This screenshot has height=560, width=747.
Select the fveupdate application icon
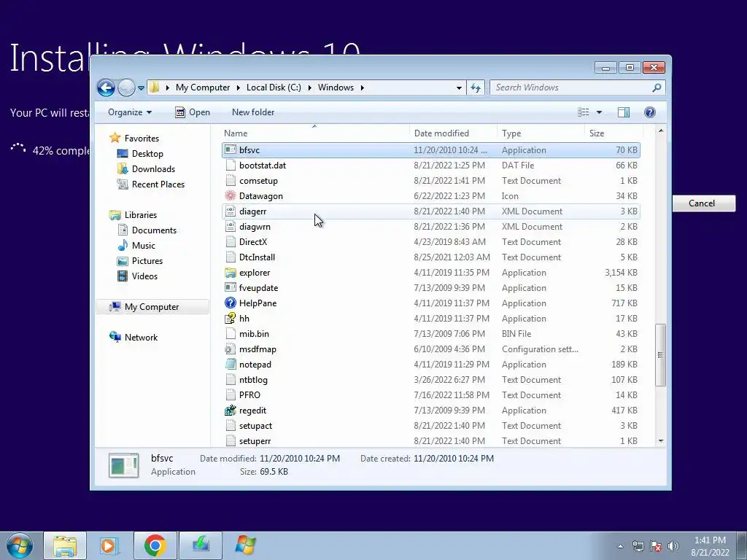coord(231,288)
